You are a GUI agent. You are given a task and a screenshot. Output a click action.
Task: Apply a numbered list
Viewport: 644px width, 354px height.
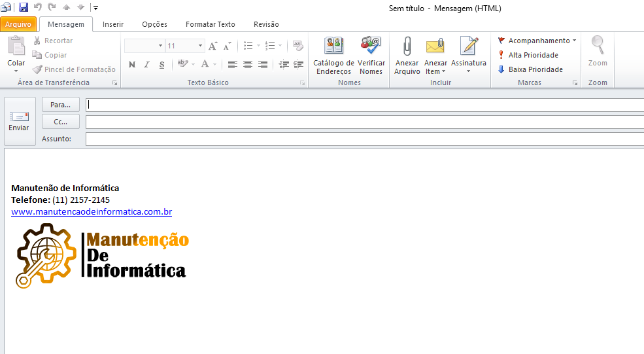270,46
